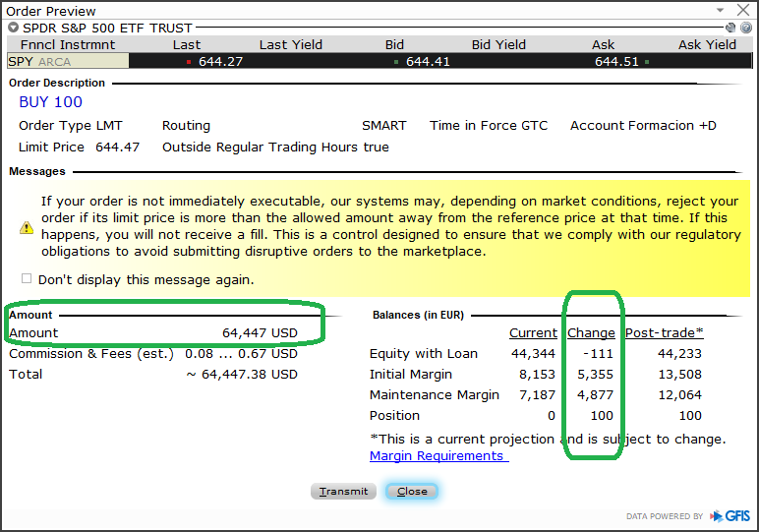The width and height of the screenshot is (759, 532).
Task: Click the Bid price 644.41
Action: pyautogui.click(x=428, y=61)
